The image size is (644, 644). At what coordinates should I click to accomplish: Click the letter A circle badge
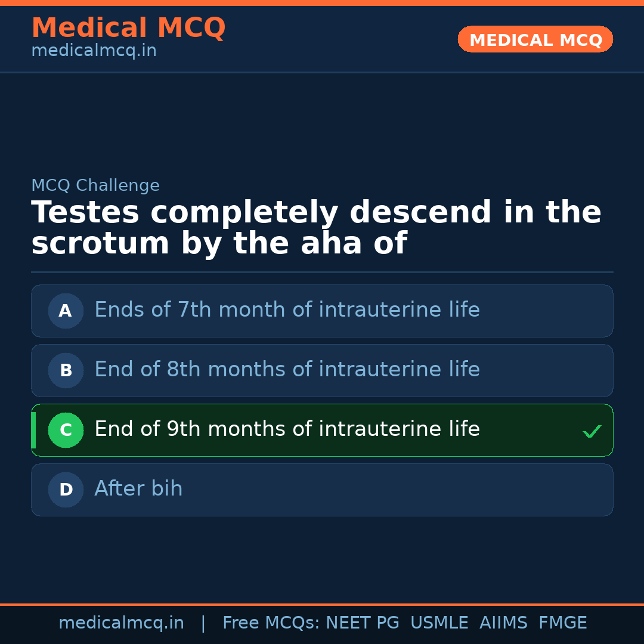click(x=66, y=311)
